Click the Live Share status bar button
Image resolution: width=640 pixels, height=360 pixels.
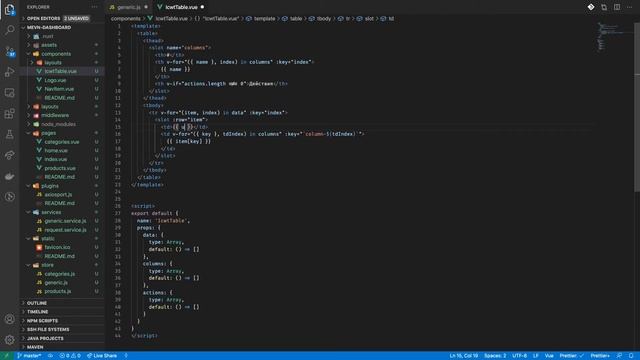102,356
